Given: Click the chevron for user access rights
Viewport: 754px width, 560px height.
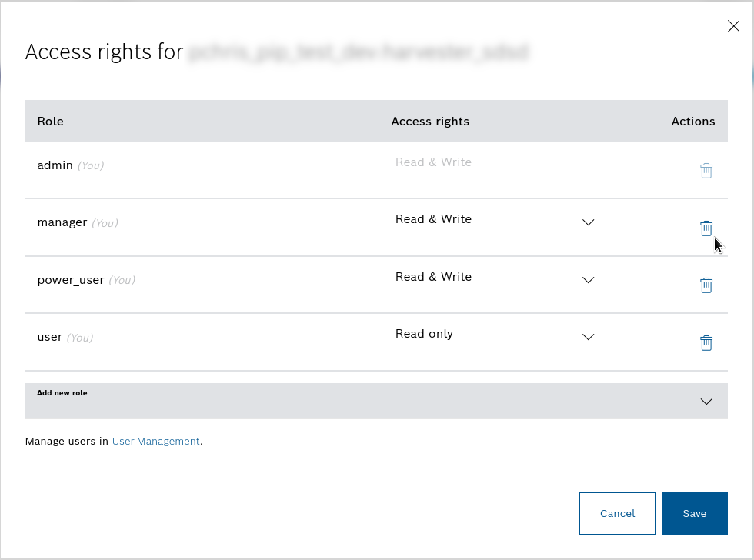Looking at the screenshot, I should (x=589, y=337).
